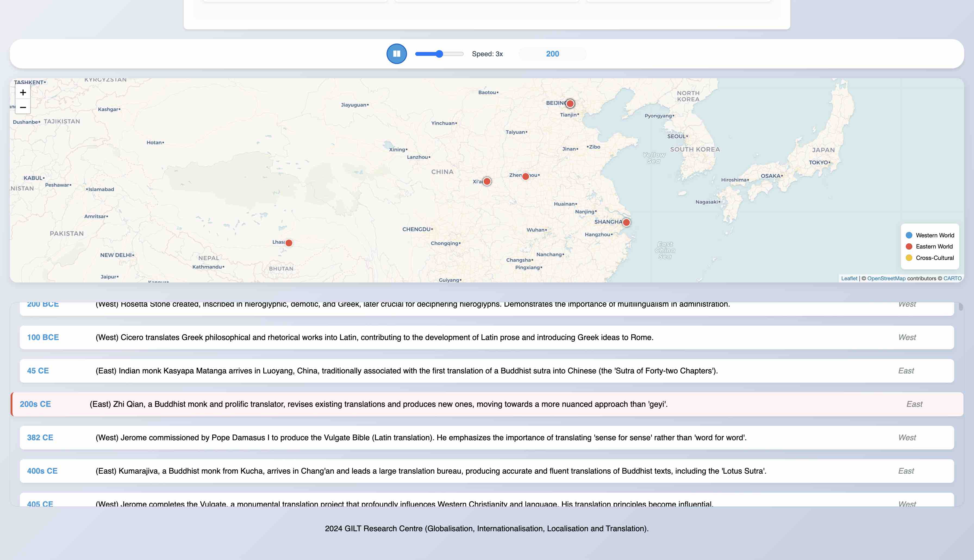Click the Western World legend dot

909,235
